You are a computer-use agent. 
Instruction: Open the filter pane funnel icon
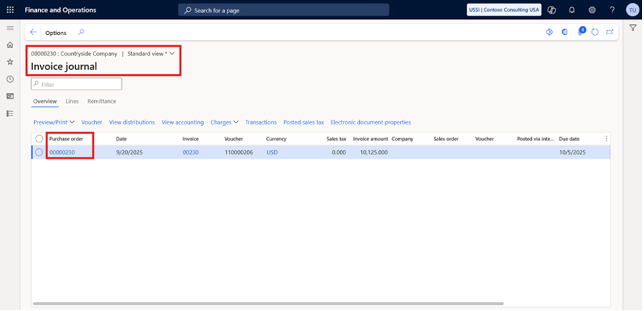[x=633, y=28]
